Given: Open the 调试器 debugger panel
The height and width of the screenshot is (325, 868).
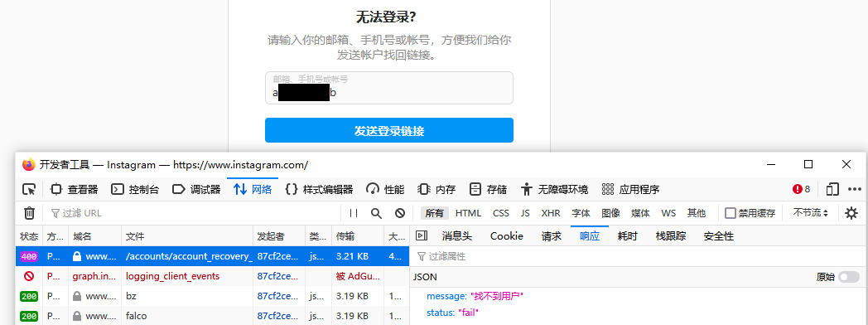Looking at the screenshot, I should click(x=196, y=189).
